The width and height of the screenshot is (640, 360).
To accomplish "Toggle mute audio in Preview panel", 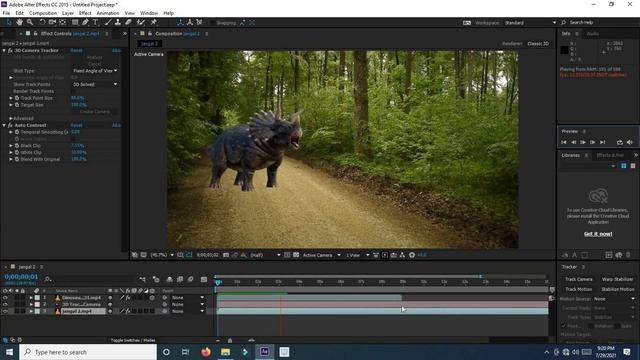I will click(x=629, y=142).
